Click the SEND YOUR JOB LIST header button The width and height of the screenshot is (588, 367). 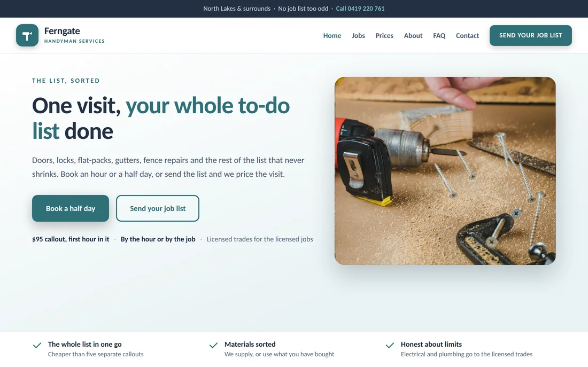531,35
